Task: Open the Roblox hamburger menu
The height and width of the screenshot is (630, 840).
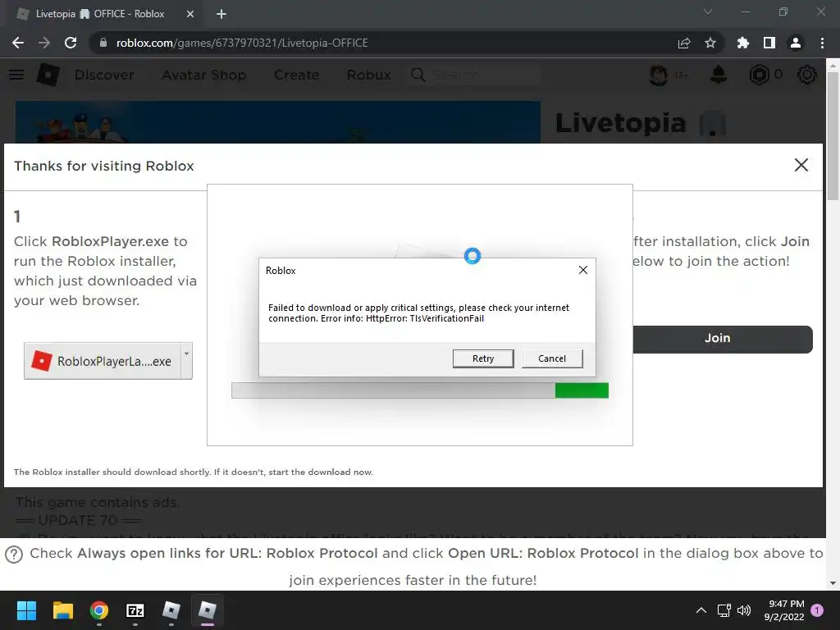Action: (x=16, y=75)
